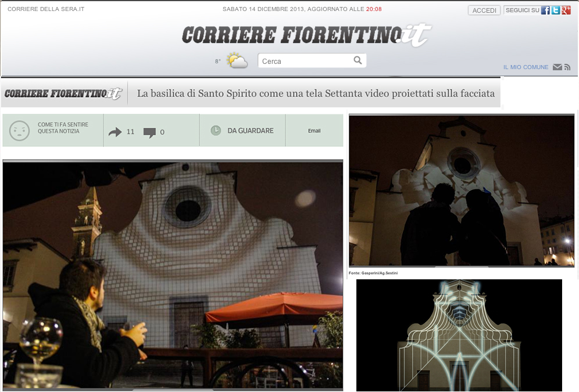Open the blue geometric projection thumbnail

(459, 335)
